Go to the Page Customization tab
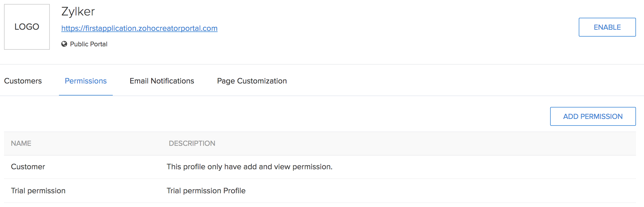The height and width of the screenshot is (207, 644). 252,81
